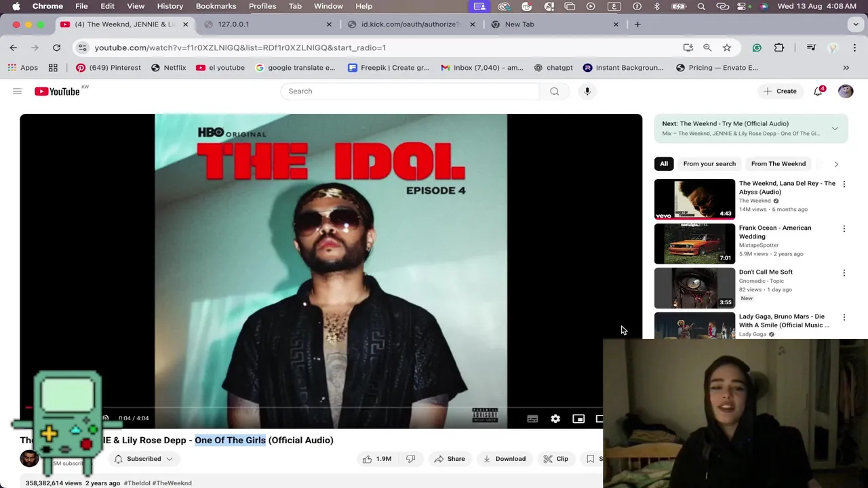
Task: Bookmark this page with the star
Action: tap(727, 47)
